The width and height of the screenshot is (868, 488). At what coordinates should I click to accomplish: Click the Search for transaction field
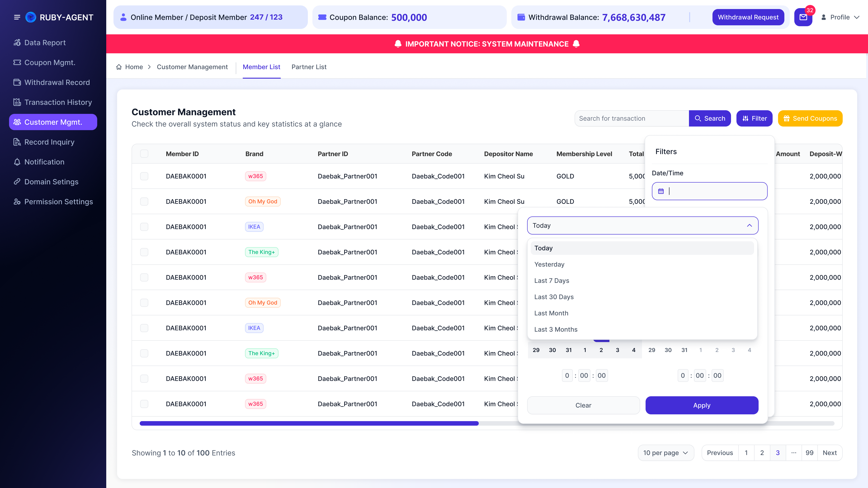[632, 119]
